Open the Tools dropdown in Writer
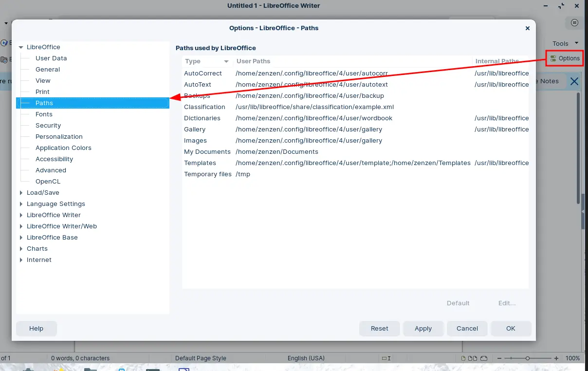 point(565,43)
